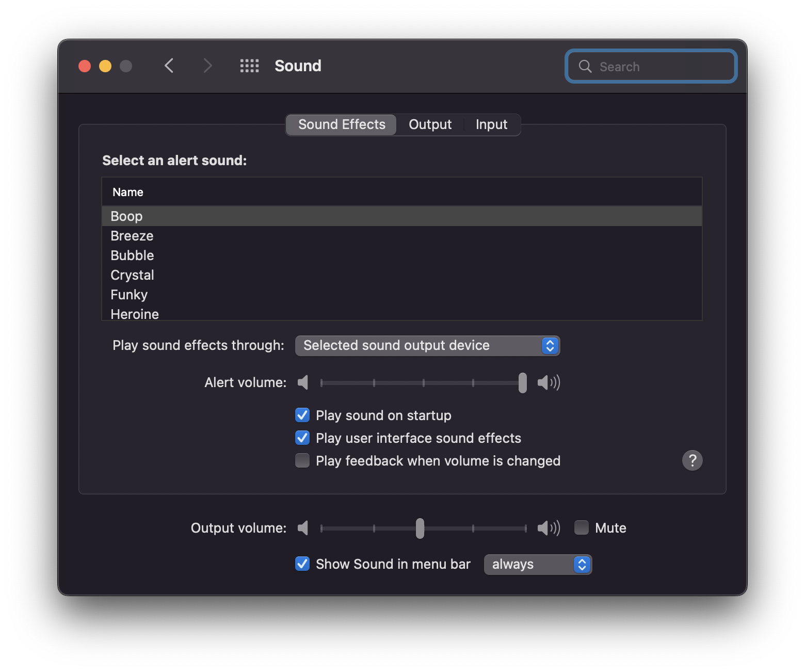Open the 'always' menu bar dropdown
Image resolution: width=805 pixels, height=672 pixels.
coord(537,564)
